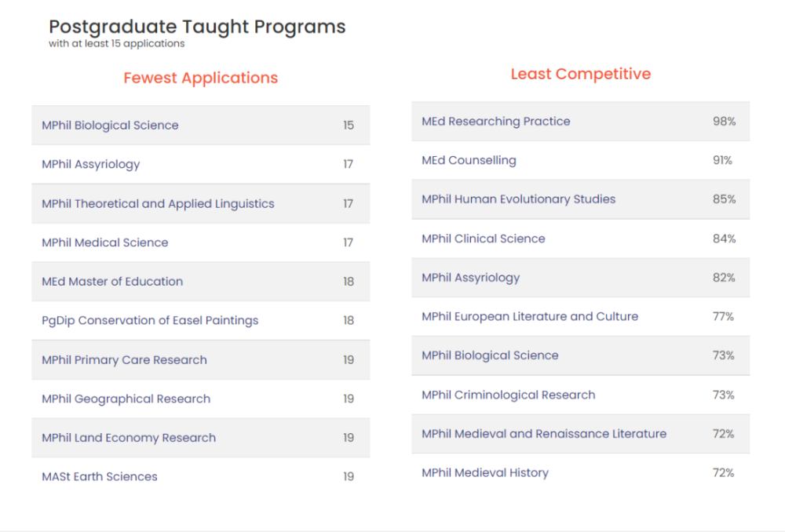Open the MPhil Clinical Science row
Image resolution: width=785 pixels, height=532 pixels.
pos(581,239)
